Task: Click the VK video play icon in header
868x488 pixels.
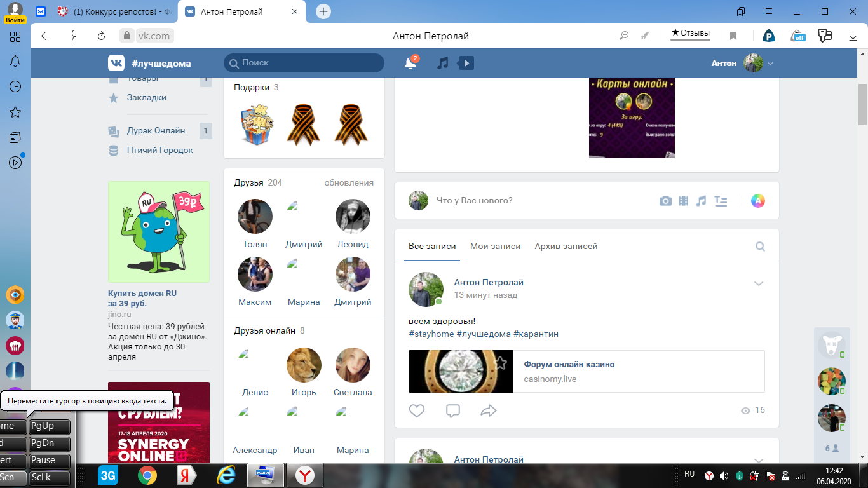Action: pos(466,63)
